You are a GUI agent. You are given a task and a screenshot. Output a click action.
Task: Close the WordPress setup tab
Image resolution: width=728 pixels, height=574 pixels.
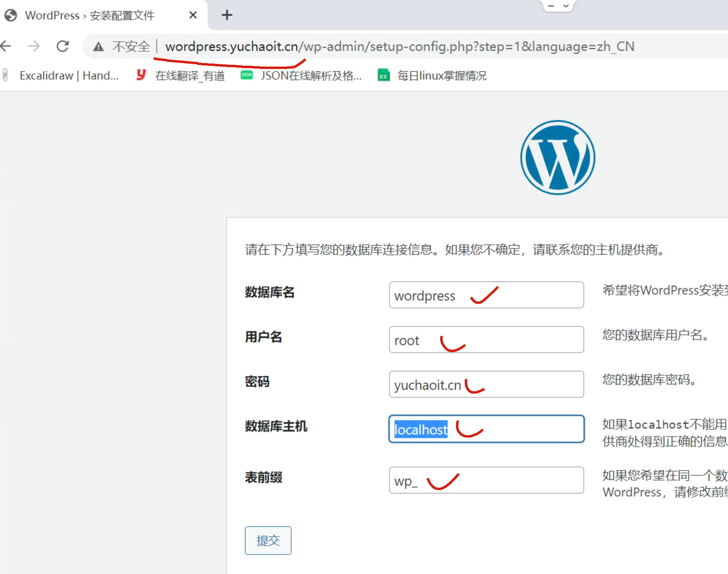click(x=193, y=15)
